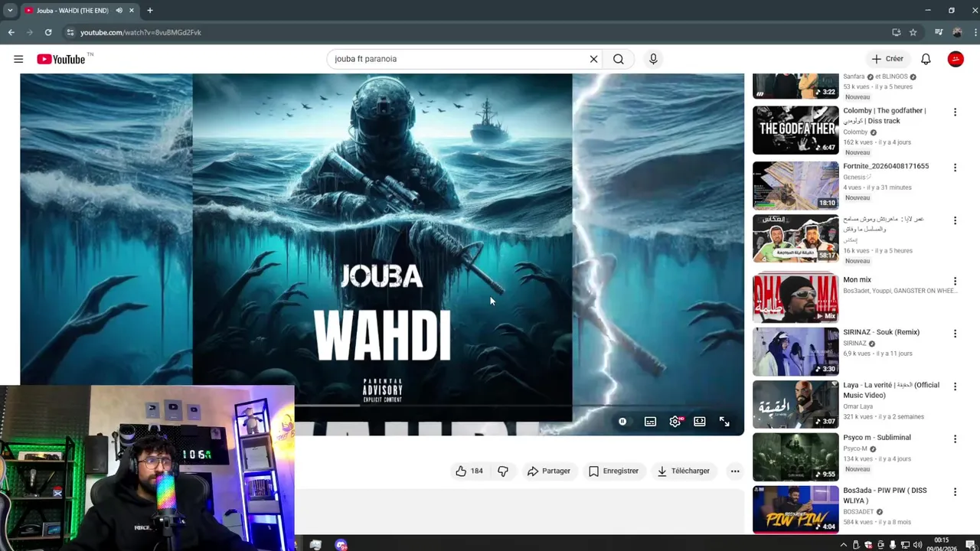
Task: Bookmark this page with the star
Action: tap(913, 32)
